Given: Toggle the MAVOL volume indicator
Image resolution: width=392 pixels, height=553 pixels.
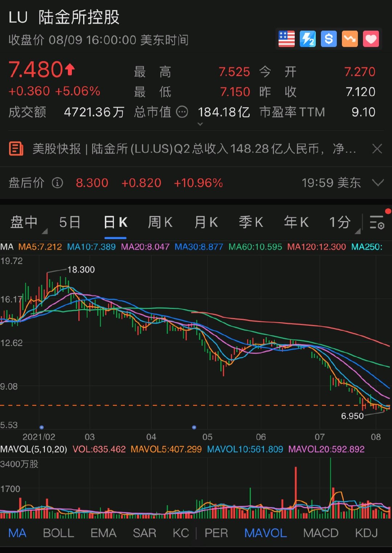Looking at the screenshot, I should point(266,533).
